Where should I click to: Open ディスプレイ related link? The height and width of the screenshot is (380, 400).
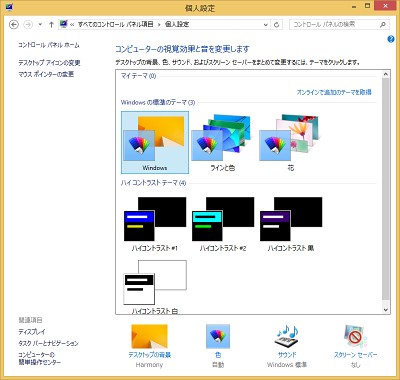pyautogui.click(x=32, y=332)
